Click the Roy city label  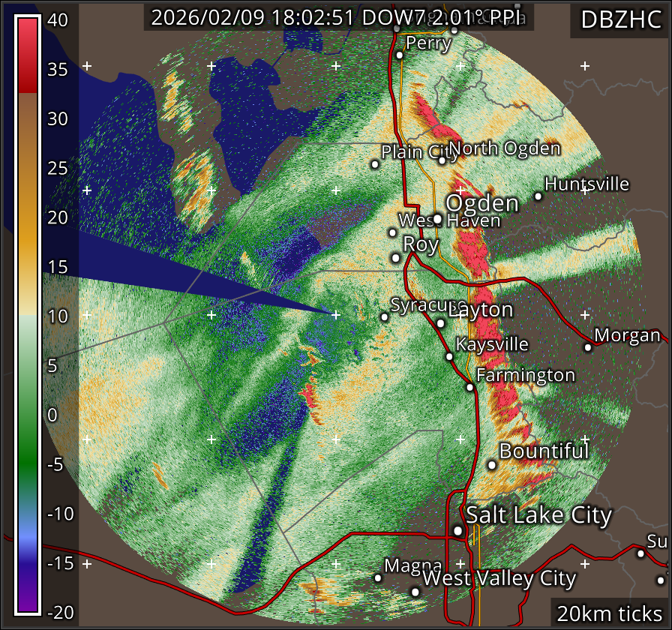point(421,244)
